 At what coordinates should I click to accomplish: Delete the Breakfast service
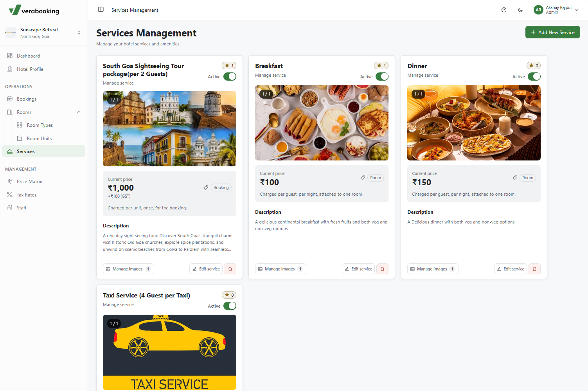coord(382,269)
